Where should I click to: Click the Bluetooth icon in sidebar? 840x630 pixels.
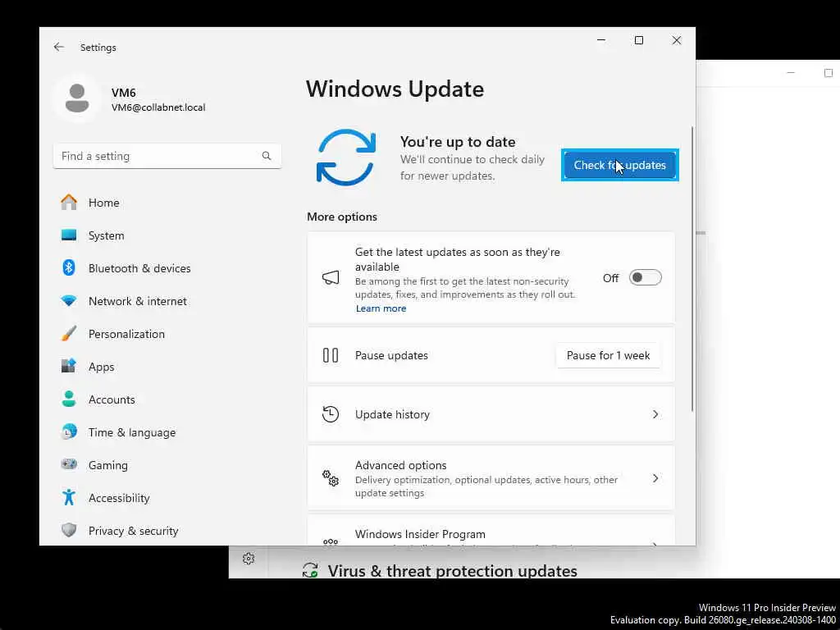[x=69, y=268]
